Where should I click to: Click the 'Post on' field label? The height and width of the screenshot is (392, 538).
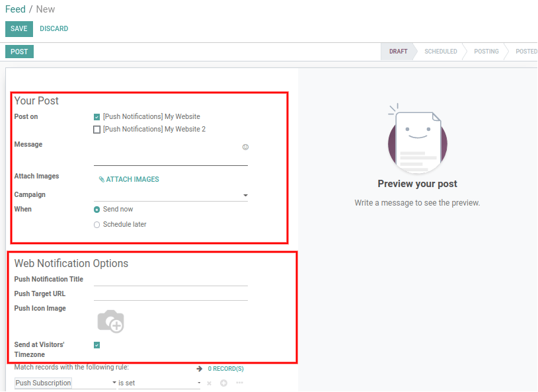(x=26, y=117)
